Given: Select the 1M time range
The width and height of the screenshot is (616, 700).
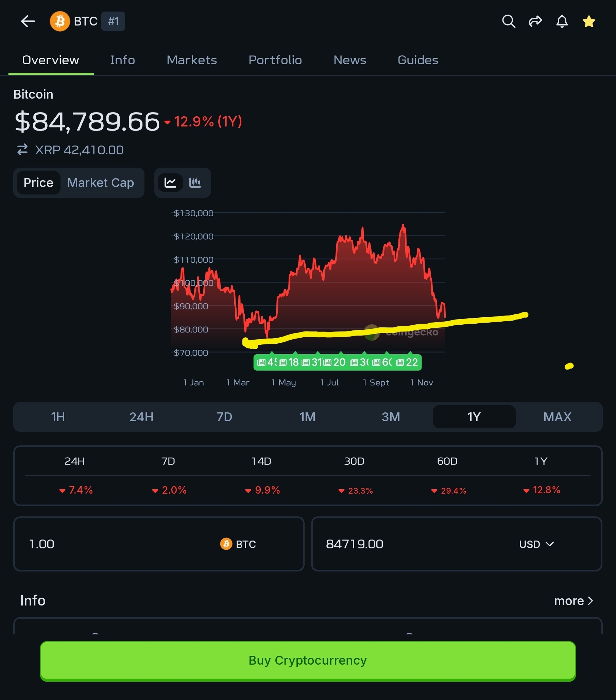Looking at the screenshot, I should click(307, 417).
